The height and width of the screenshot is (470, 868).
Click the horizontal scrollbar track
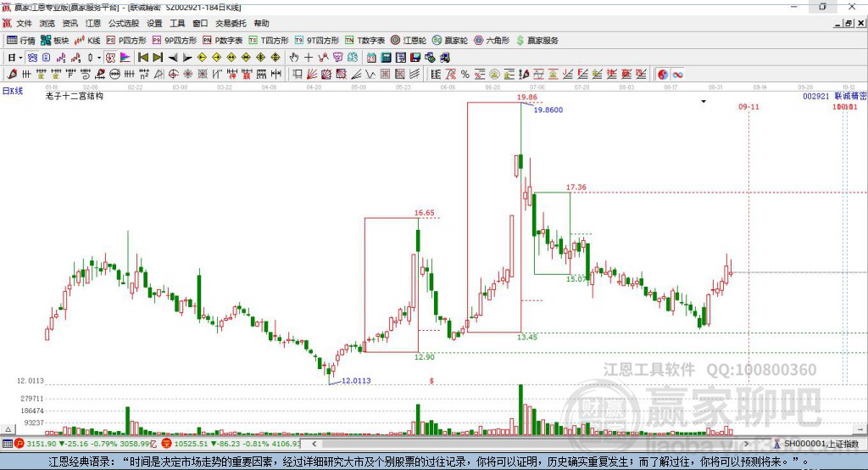pos(531,444)
